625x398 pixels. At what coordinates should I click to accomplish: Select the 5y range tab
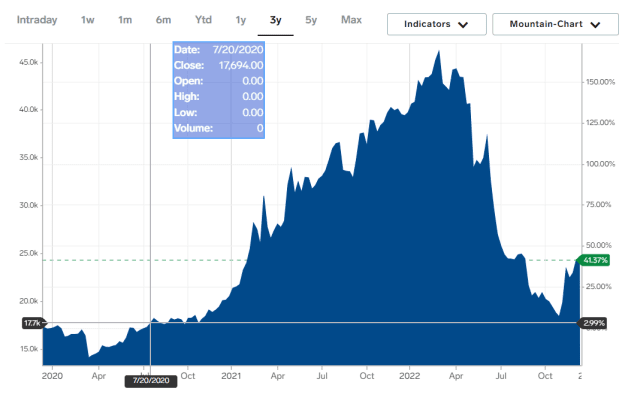(x=311, y=20)
